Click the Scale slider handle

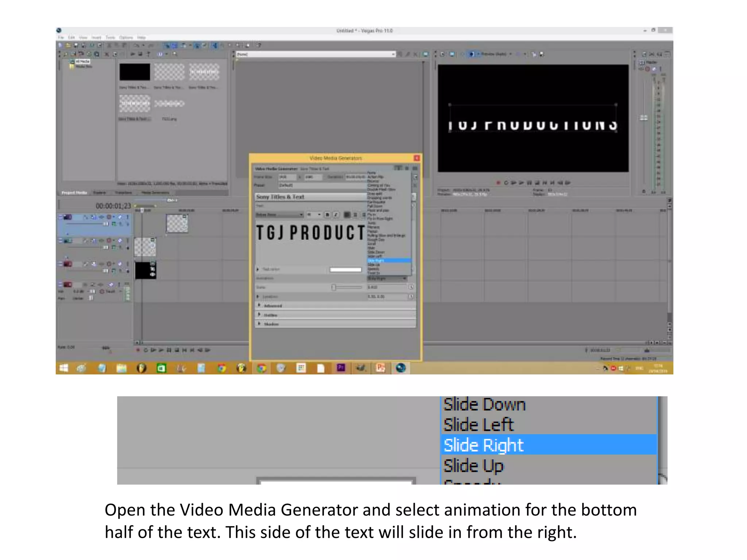(333, 287)
